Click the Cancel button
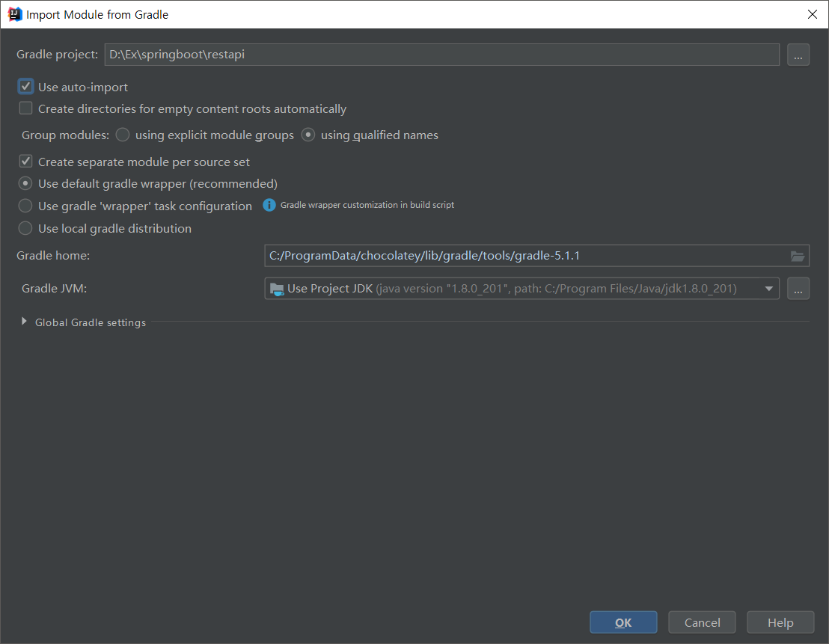This screenshot has width=829, height=644. 702,622
